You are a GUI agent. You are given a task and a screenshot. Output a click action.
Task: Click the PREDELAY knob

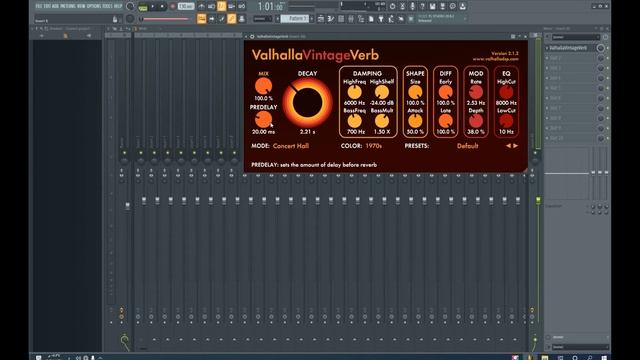pos(263,120)
